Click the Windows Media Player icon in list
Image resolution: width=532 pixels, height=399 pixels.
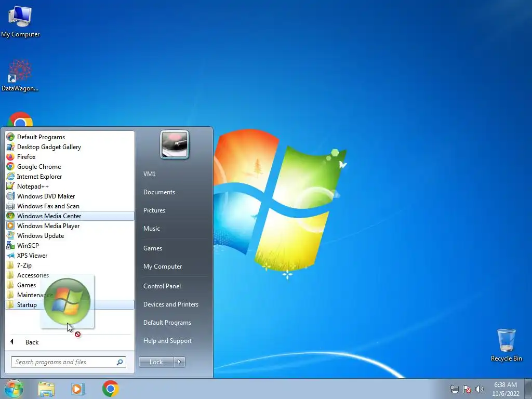10,225
